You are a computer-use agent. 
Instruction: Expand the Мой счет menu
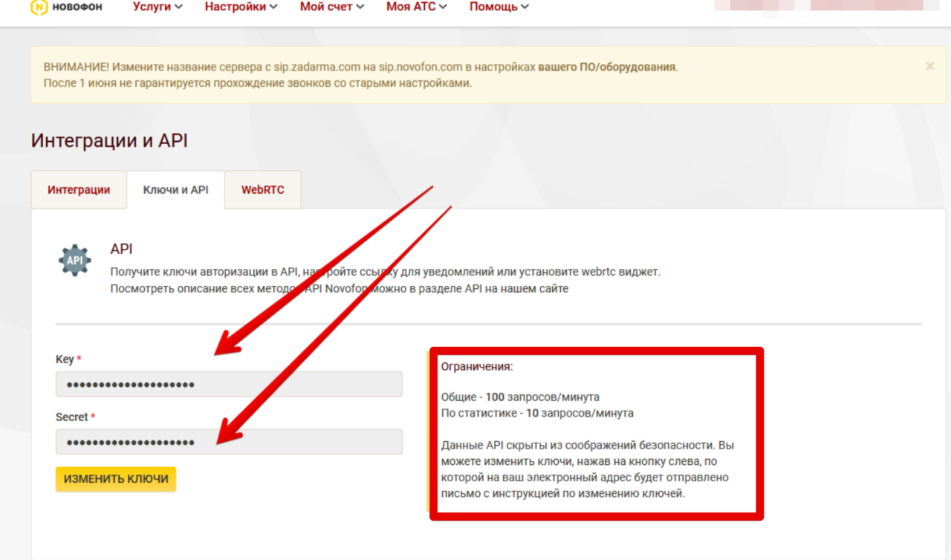(x=332, y=7)
